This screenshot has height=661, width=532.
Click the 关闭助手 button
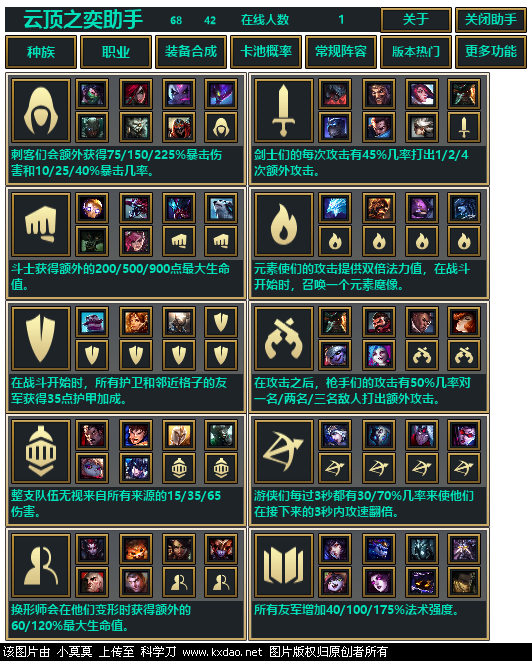point(491,19)
